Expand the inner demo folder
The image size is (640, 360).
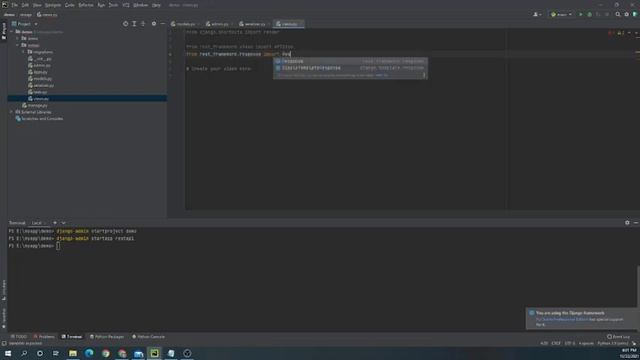point(18,38)
